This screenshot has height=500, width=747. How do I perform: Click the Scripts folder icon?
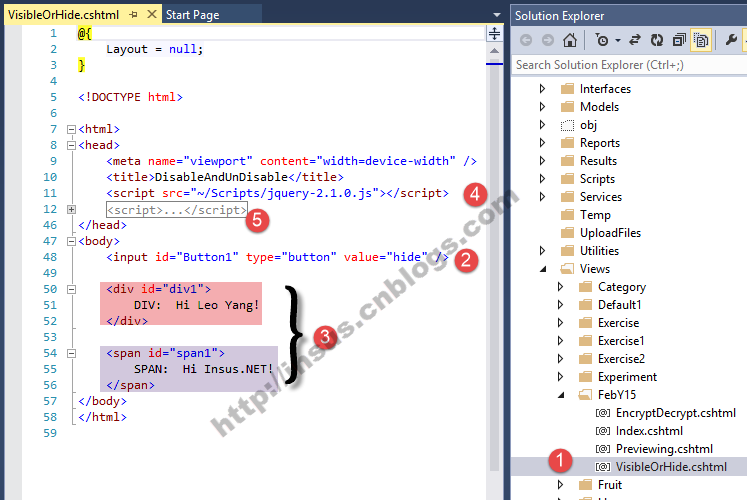pyautogui.click(x=567, y=179)
